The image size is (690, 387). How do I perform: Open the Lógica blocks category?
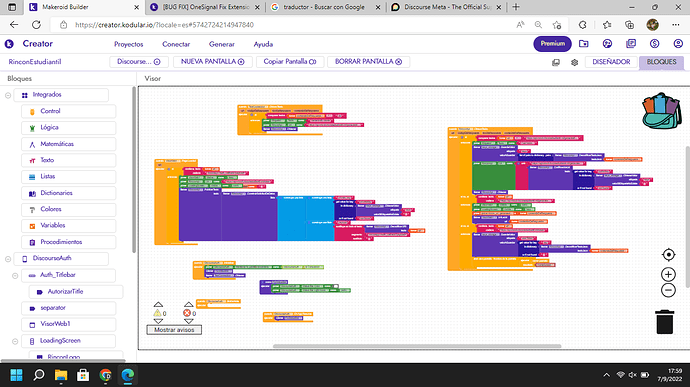pyautogui.click(x=68, y=127)
